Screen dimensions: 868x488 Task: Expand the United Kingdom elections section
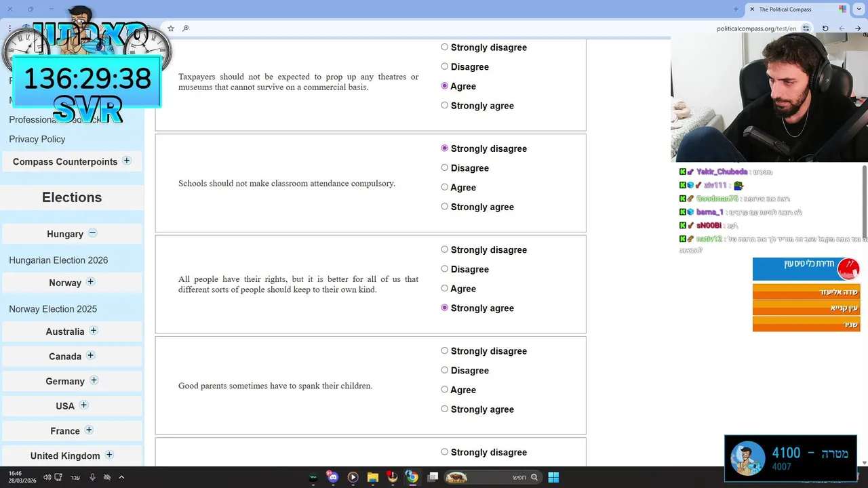point(109,455)
